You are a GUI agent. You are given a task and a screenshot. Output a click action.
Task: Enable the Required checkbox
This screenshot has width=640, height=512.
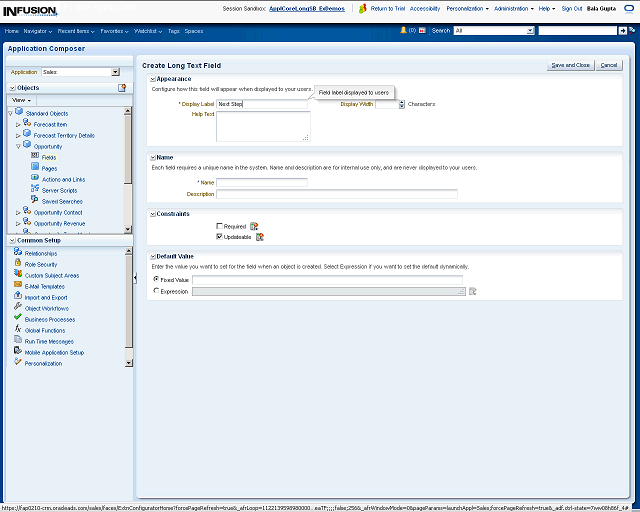220,227
